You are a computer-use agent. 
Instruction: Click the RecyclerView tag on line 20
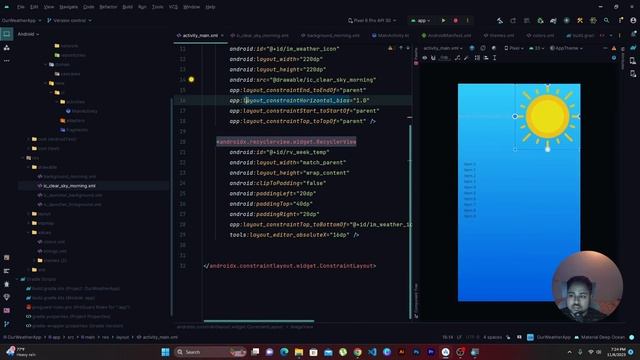(x=287, y=142)
